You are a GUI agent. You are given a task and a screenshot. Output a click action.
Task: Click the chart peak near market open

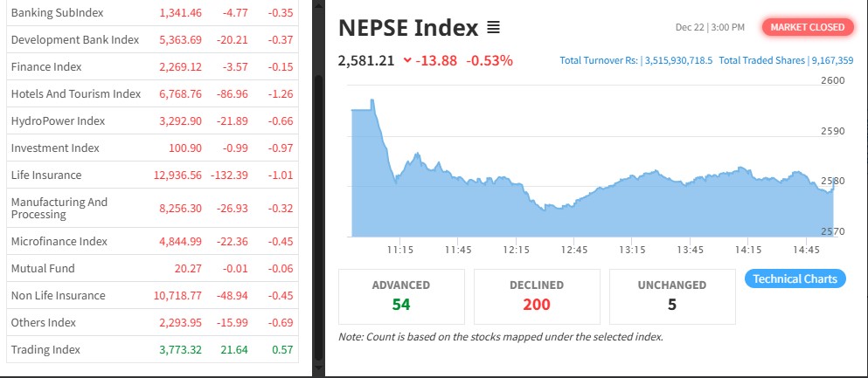coord(372,101)
